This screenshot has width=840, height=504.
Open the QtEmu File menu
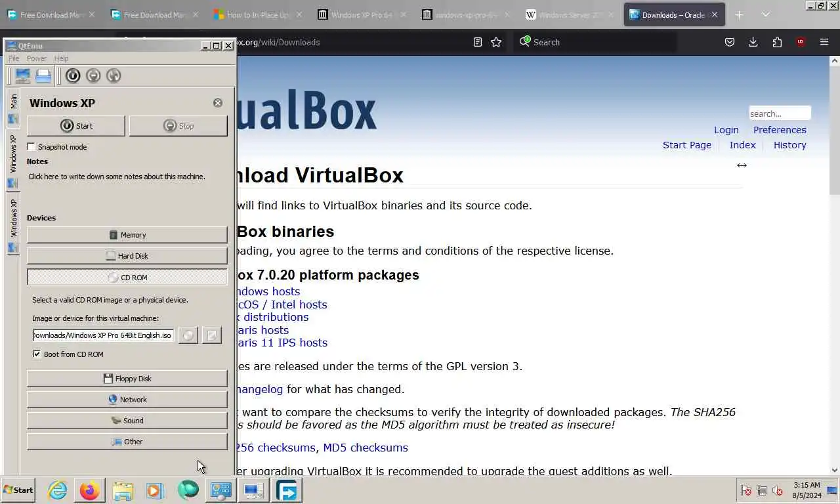[x=14, y=58]
